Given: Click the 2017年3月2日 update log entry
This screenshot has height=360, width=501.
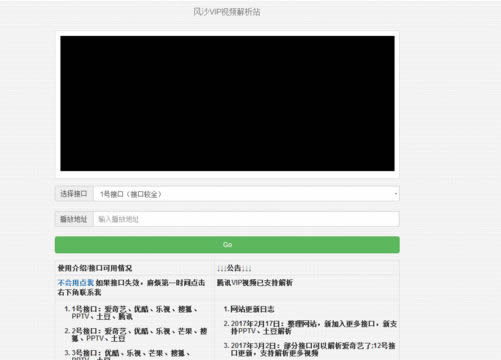Looking at the screenshot, I should [x=313, y=349].
